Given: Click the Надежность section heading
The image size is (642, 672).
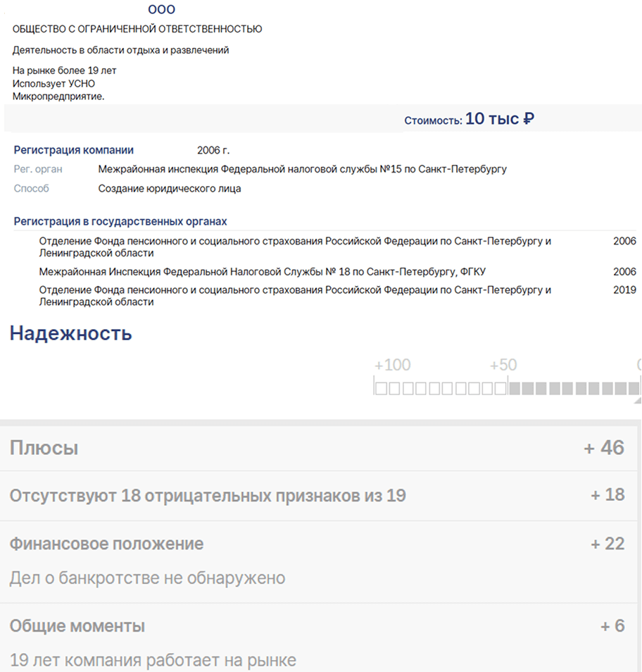Looking at the screenshot, I should [70, 333].
